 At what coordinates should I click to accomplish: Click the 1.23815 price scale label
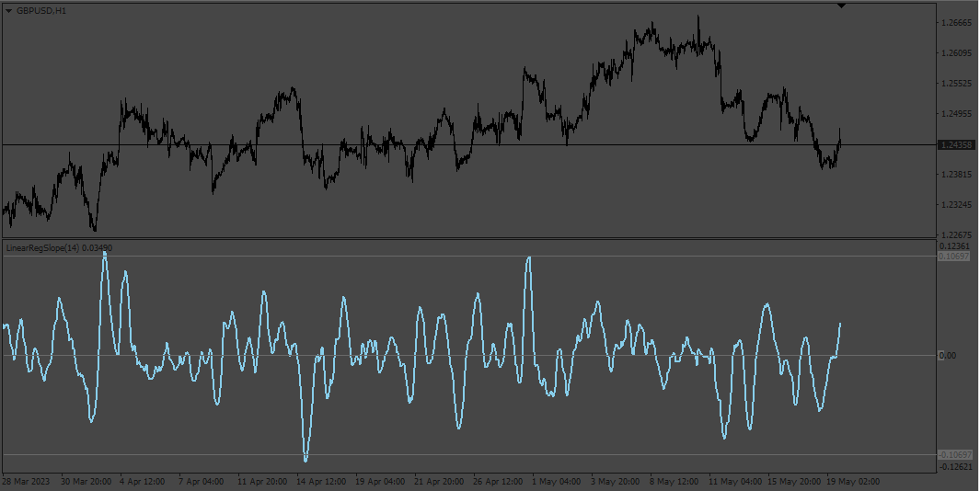click(x=956, y=175)
